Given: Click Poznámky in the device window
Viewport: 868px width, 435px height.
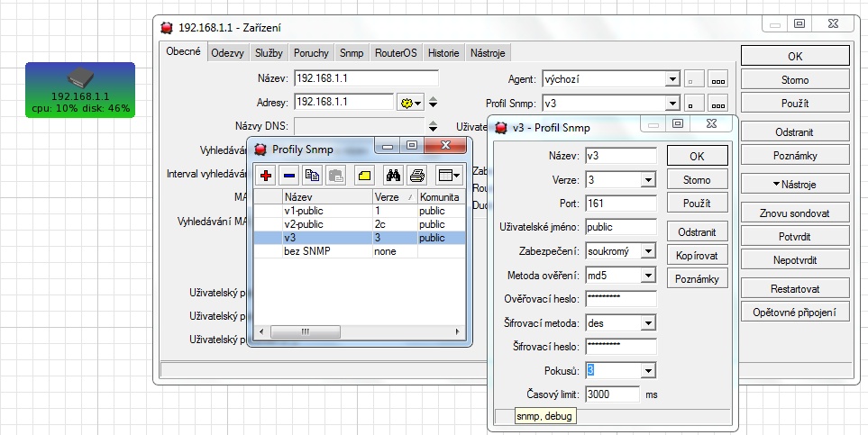Looking at the screenshot, I should click(x=795, y=156).
